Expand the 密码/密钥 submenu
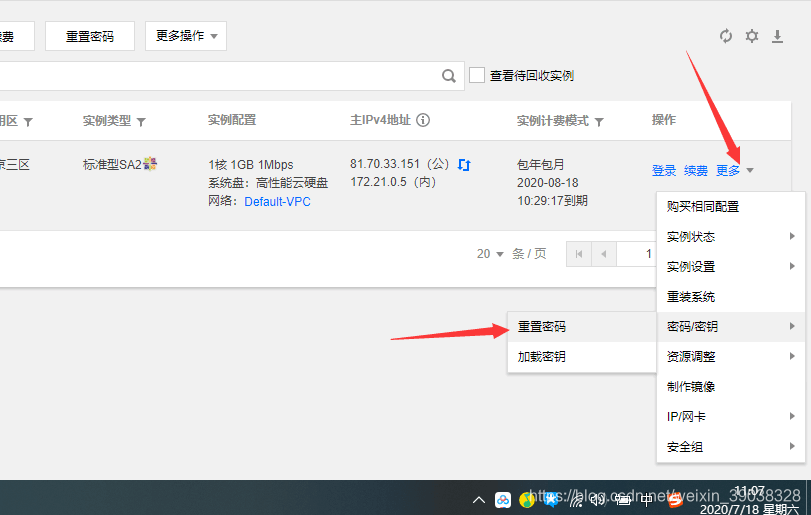Image resolution: width=811 pixels, height=515 pixels. click(731, 326)
